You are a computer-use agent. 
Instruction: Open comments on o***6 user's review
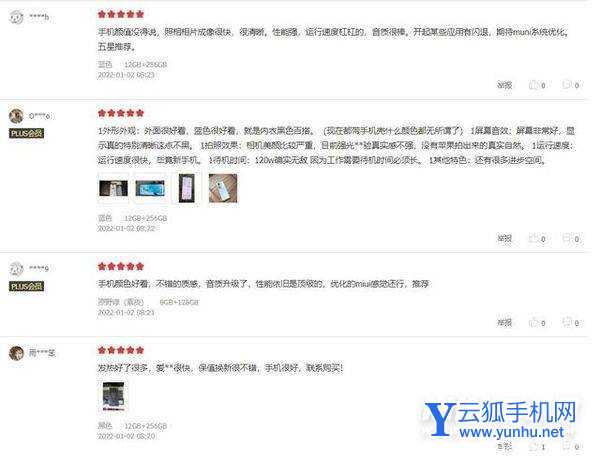[566, 238]
